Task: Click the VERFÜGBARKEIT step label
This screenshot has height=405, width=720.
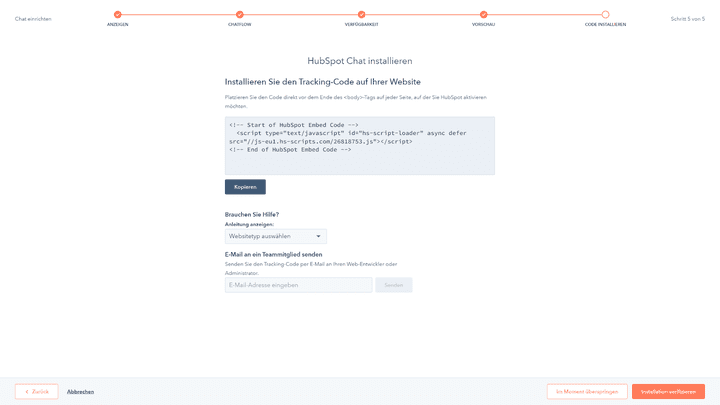Action: [x=361, y=24]
